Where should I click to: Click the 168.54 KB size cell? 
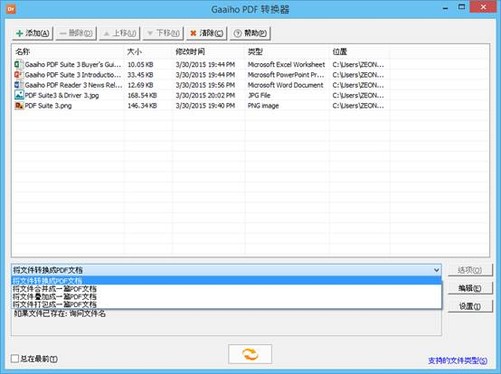pos(142,96)
